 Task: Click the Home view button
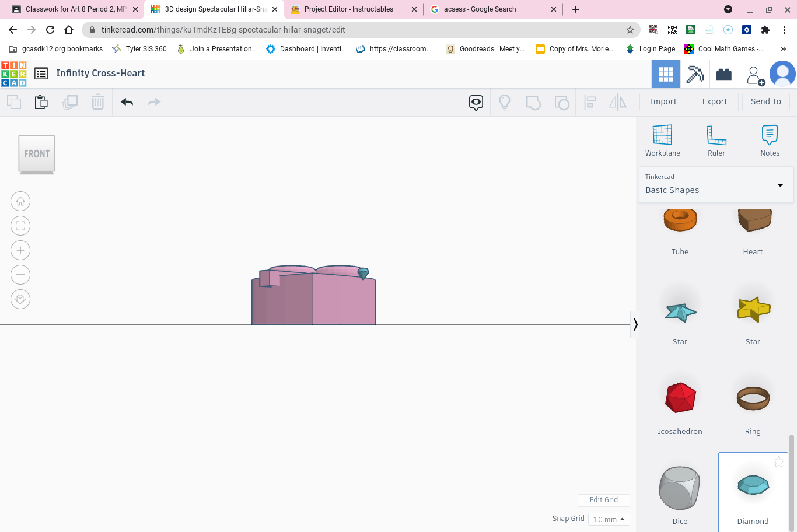click(x=20, y=201)
